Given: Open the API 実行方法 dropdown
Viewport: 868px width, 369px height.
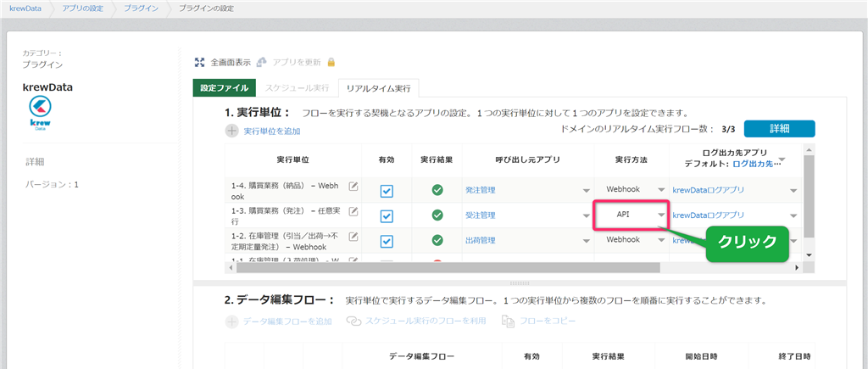Looking at the screenshot, I should (x=661, y=215).
